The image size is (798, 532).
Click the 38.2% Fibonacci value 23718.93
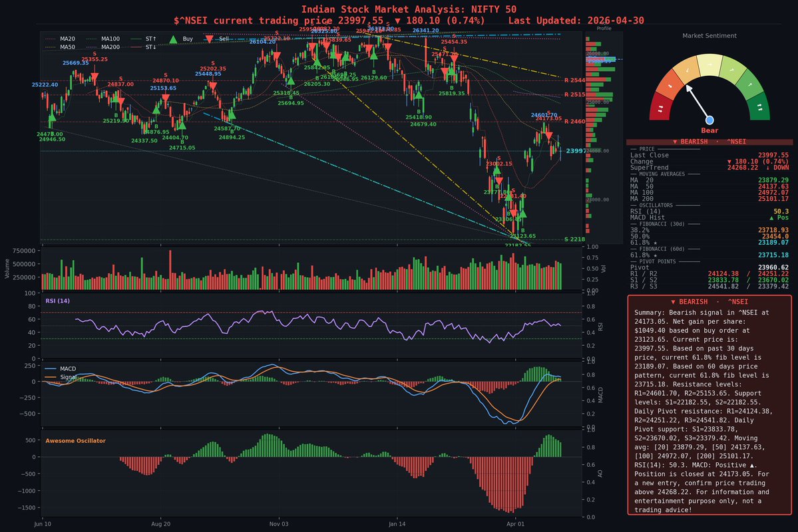coord(773,230)
